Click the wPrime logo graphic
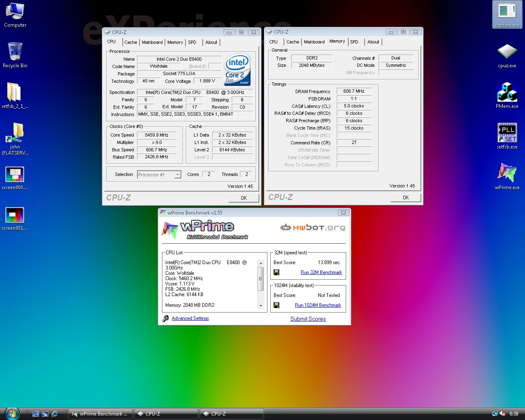Image resolution: width=525 pixels, height=420 pixels. point(205,230)
